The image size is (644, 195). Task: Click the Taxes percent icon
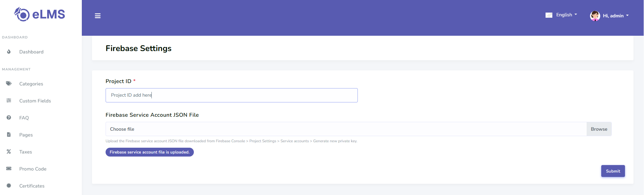pyautogui.click(x=9, y=152)
